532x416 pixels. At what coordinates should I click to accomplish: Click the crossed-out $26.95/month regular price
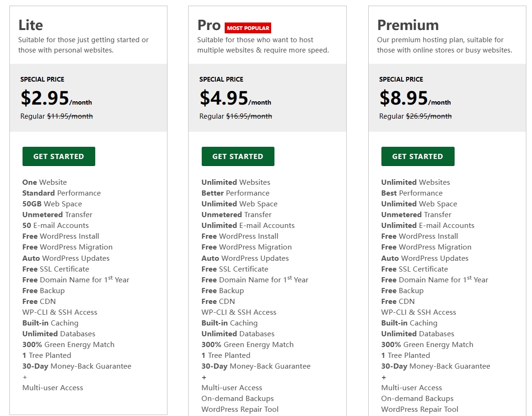pos(429,116)
